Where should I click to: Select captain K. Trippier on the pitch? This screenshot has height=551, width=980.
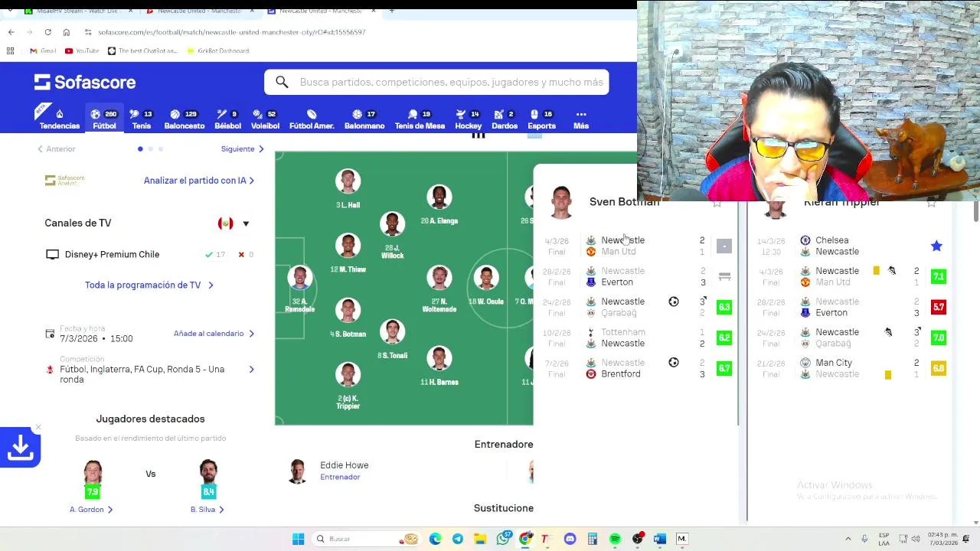[x=348, y=386]
